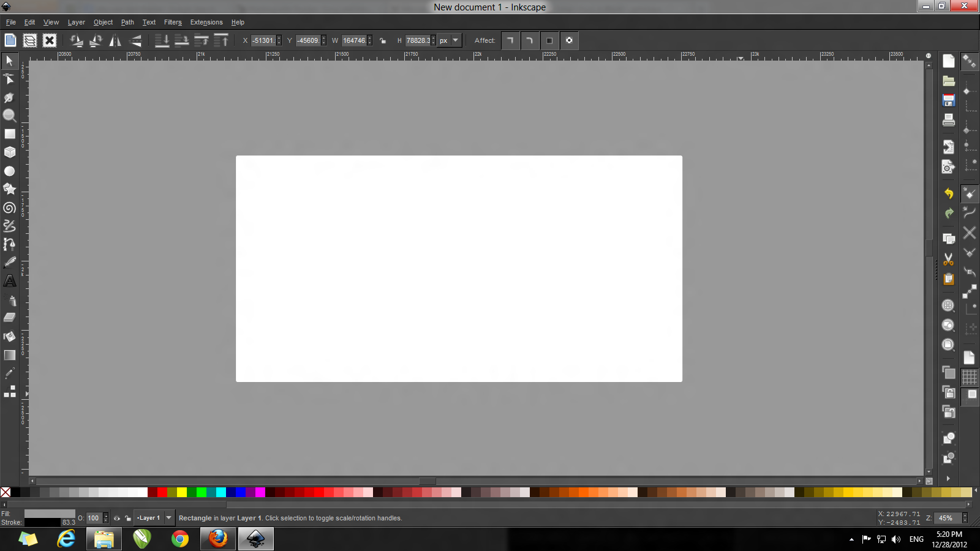Viewport: 980px width, 551px height.
Task: Select the Text tool in toolbox
Action: tap(10, 281)
